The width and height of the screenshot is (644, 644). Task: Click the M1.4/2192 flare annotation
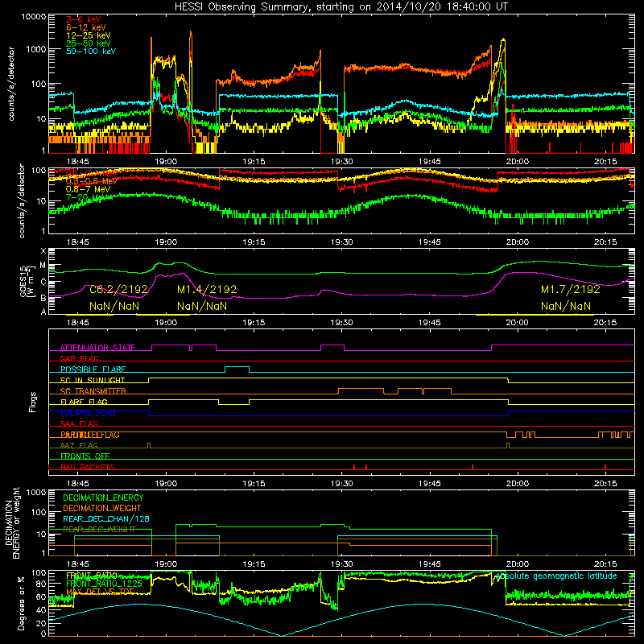click(x=207, y=290)
